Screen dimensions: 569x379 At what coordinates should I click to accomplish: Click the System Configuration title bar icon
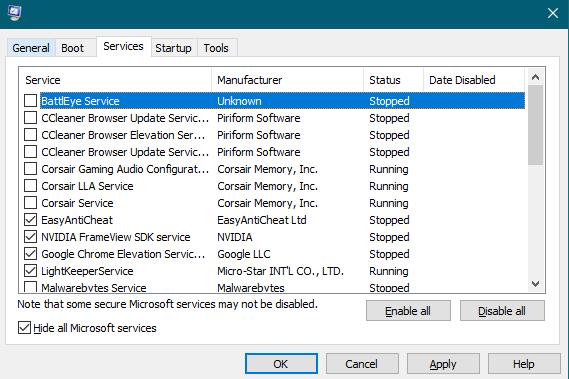pyautogui.click(x=15, y=13)
